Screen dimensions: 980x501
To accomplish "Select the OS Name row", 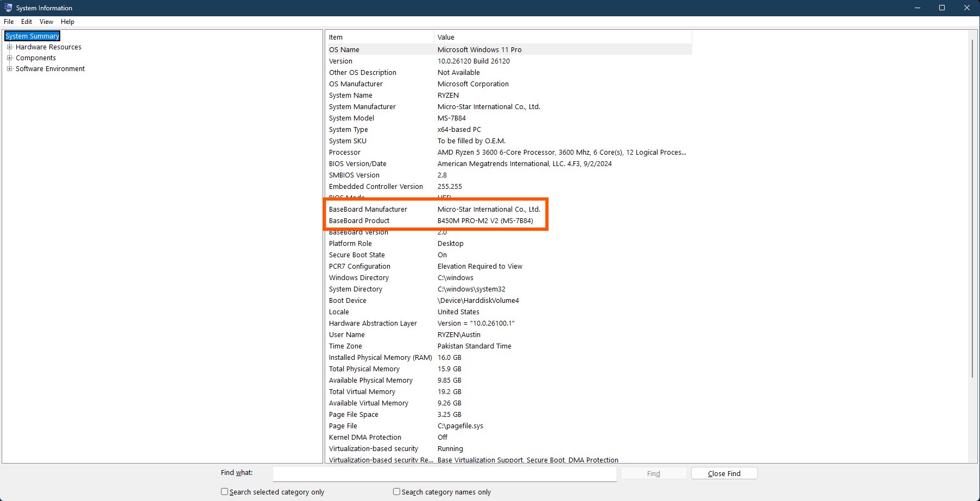I will click(509, 49).
